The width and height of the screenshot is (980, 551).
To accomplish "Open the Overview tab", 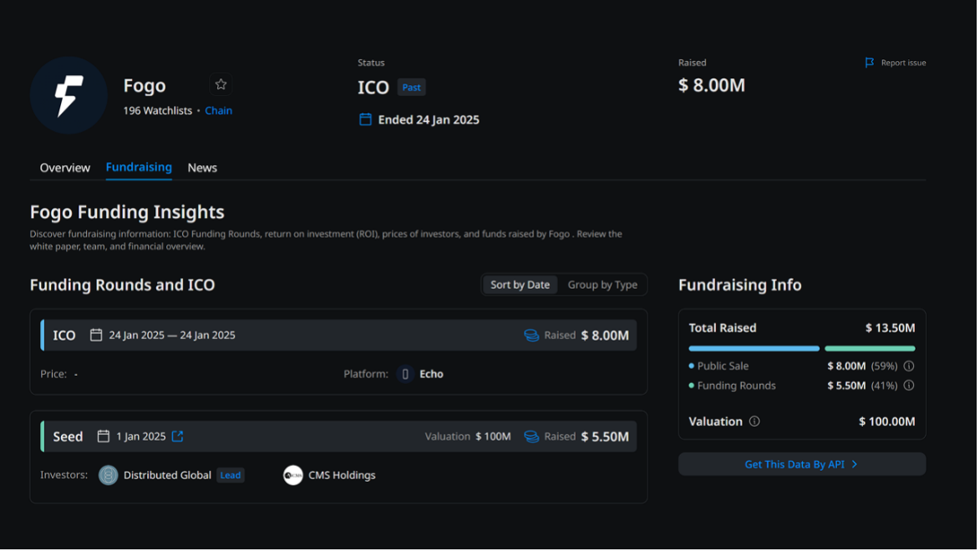I will point(65,168).
